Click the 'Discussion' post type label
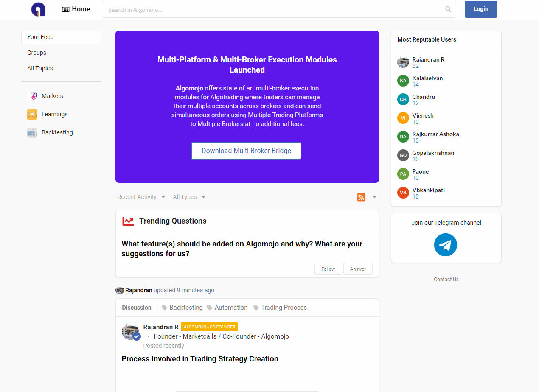The width and height of the screenshot is (539, 392). point(137,308)
